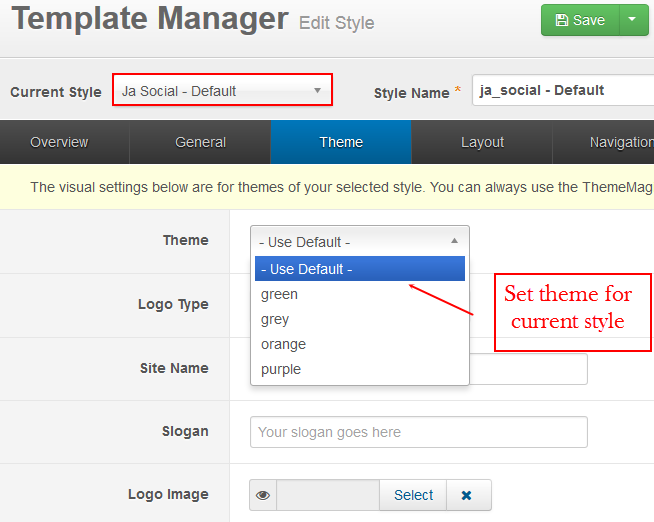Image resolution: width=654 pixels, height=522 pixels.
Task: Clear the Logo Image with the X icon
Action: pos(467,495)
